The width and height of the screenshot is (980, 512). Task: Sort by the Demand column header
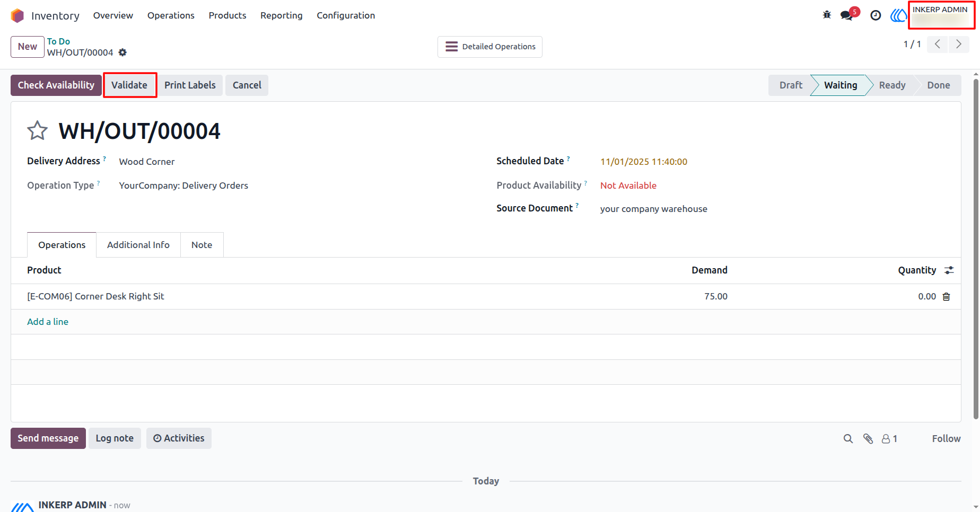(709, 270)
